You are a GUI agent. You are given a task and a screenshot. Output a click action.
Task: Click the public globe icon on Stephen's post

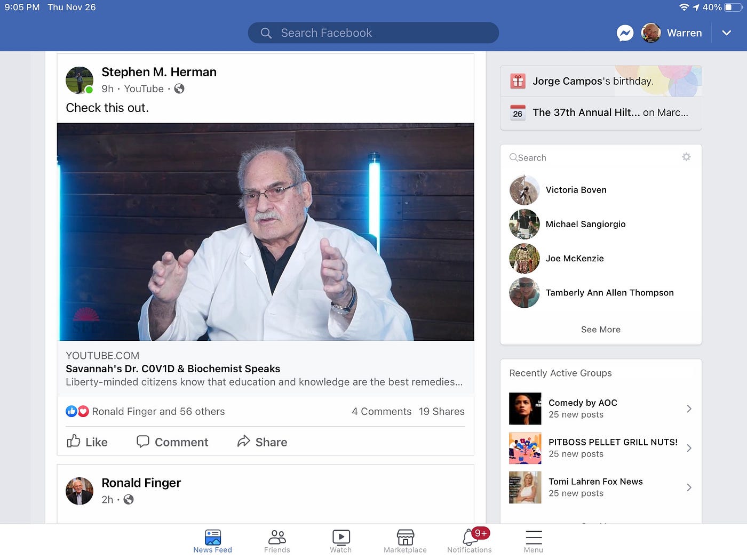(x=179, y=89)
